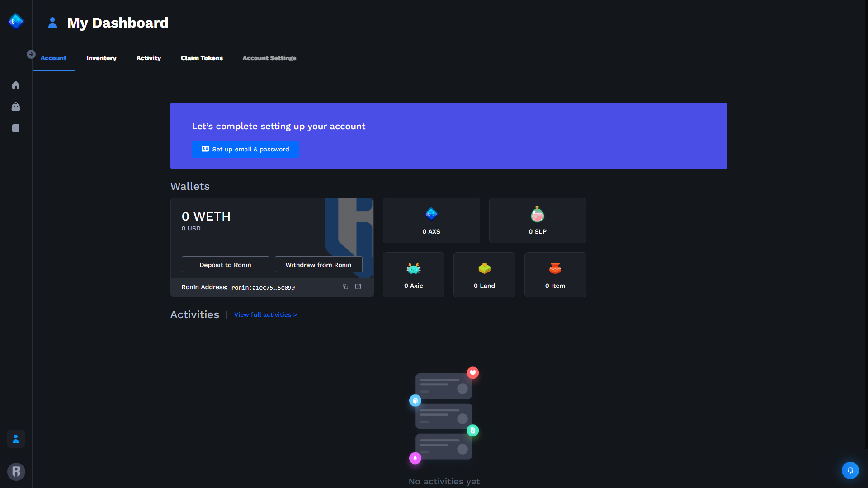The height and width of the screenshot is (488, 868).
Task: Click the Axie creature icon
Action: [x=414, y=268]
